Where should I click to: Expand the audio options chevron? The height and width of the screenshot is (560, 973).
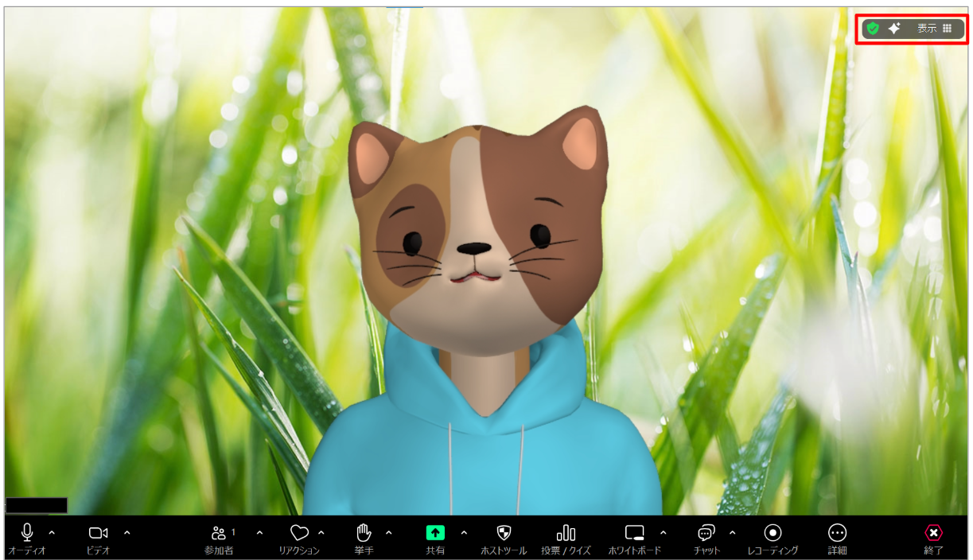coord(53,532)
